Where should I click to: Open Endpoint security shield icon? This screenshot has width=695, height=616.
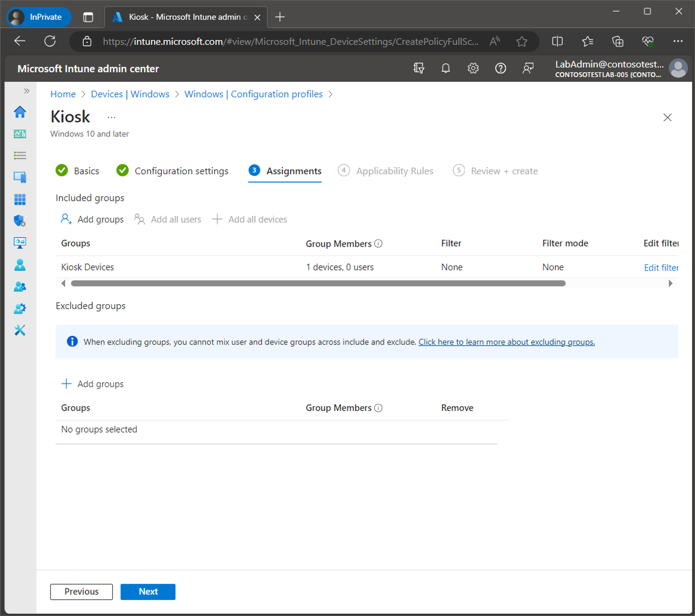click(x=20, y=221)
